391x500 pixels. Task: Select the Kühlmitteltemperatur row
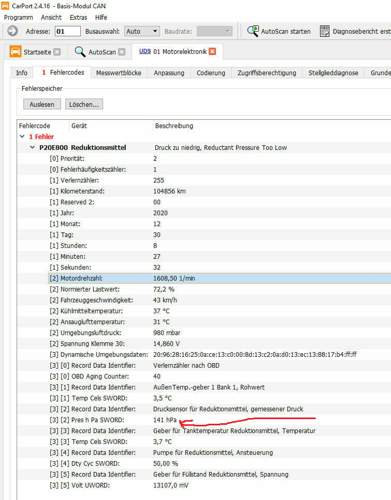pos(204,311)
